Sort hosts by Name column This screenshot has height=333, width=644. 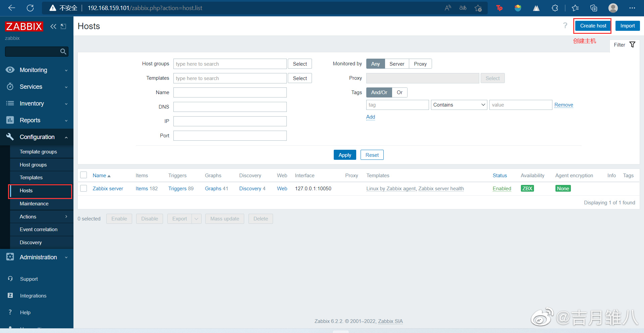click(101, 176)
